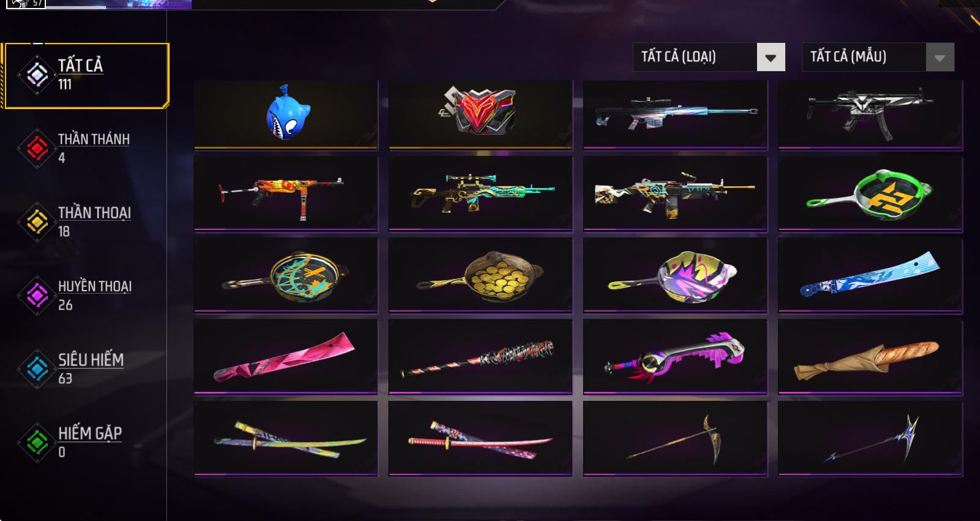This screenshot has width=980, height=521.
Task: Select the pink machete skin
Action: click(x=286, y=356)
